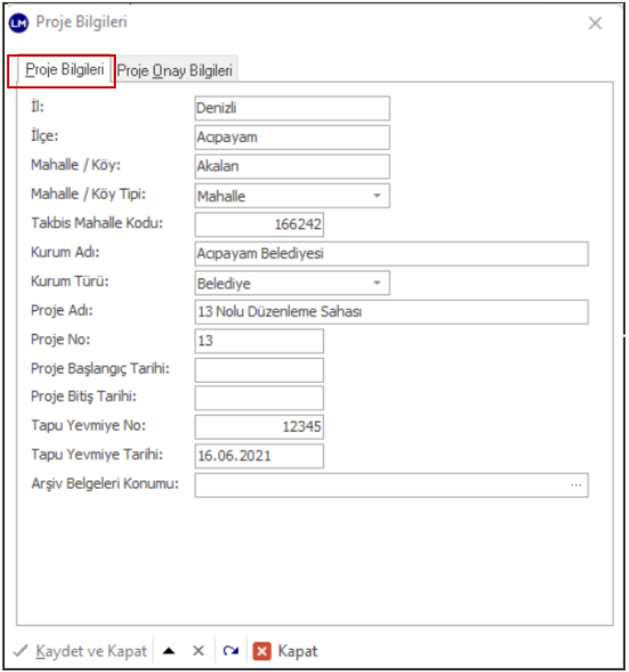Viewport: 629px width, 672px height.
Task: Click the up arrow icon in bottom toolbar
Action: pyautogui.click(x=169, y=651)
